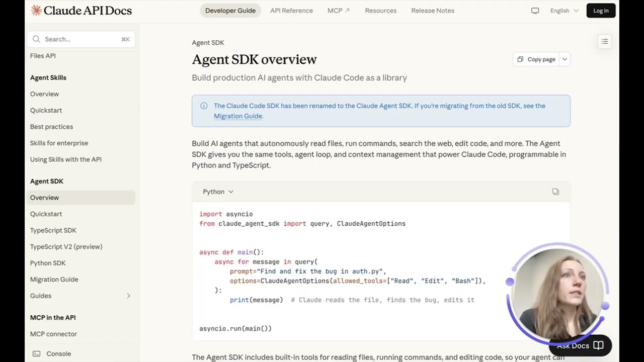
Task: Click the copy icon in Copy page button
Action: 520,59
